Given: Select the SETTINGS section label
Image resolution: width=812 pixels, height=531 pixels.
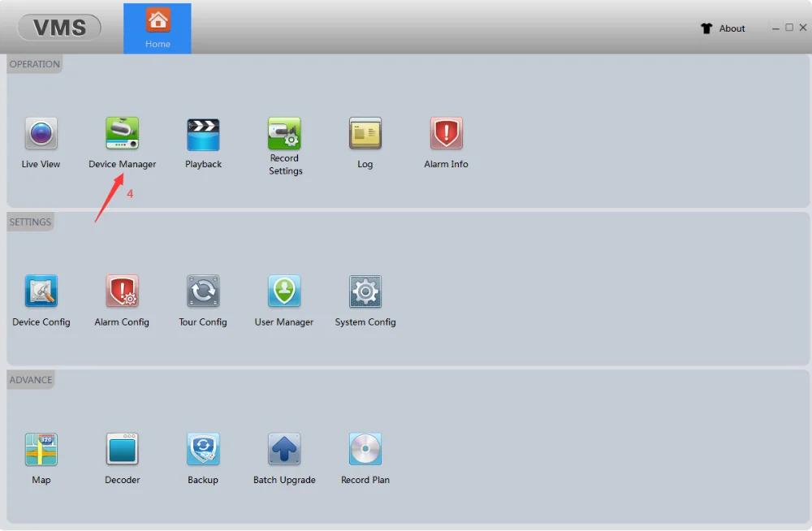Looking at the screenshot, I should coord(31,222).
